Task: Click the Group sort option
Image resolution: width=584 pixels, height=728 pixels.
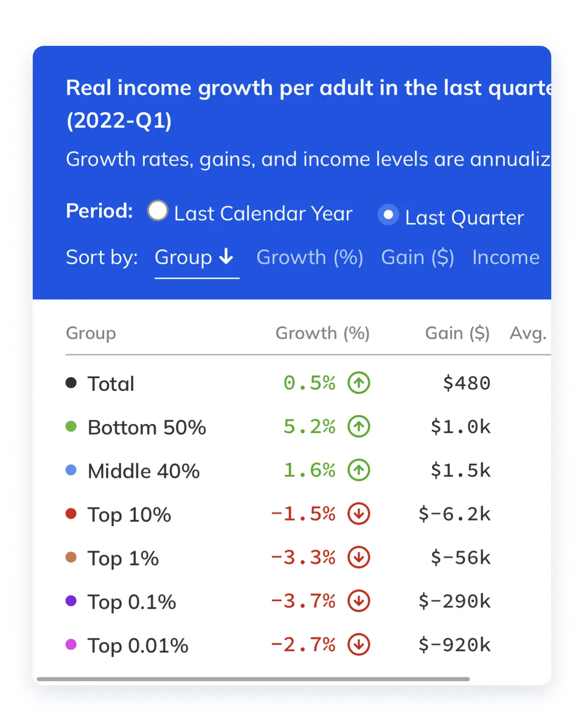Action: [183, 258]
